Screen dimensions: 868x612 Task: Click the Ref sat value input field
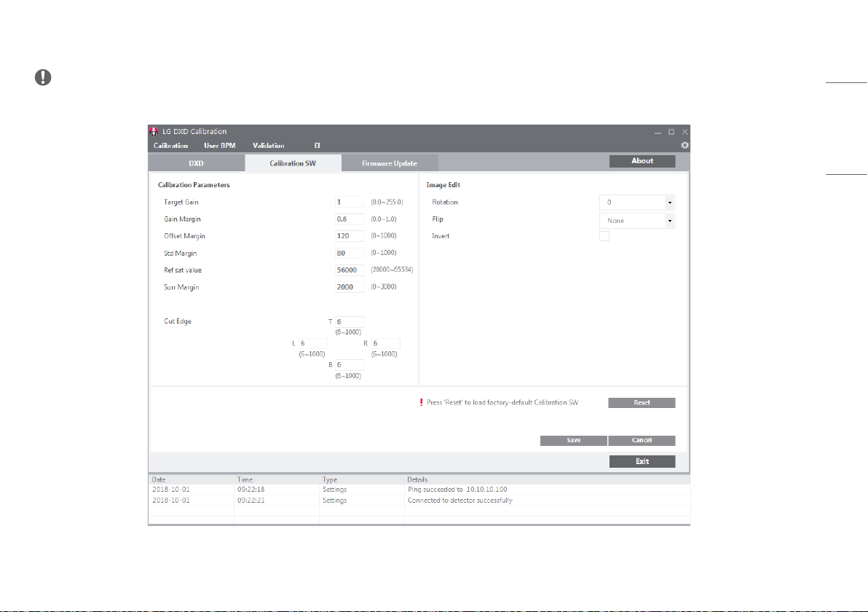tap(350, 270)
